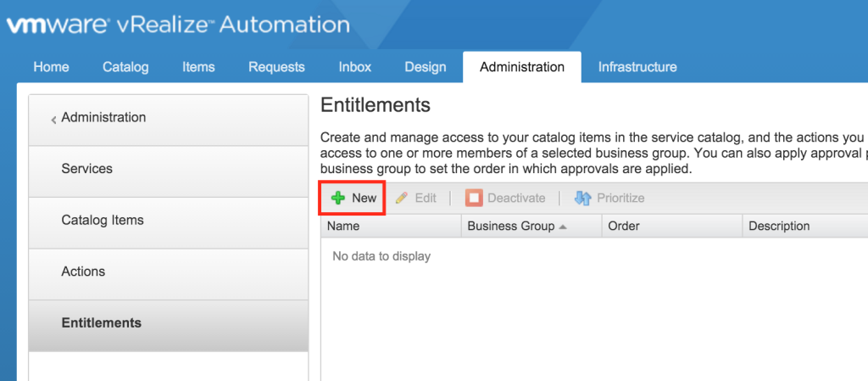Open the Home tab
The height and width of the screenshot is (381, 868).
click(52, 67)
